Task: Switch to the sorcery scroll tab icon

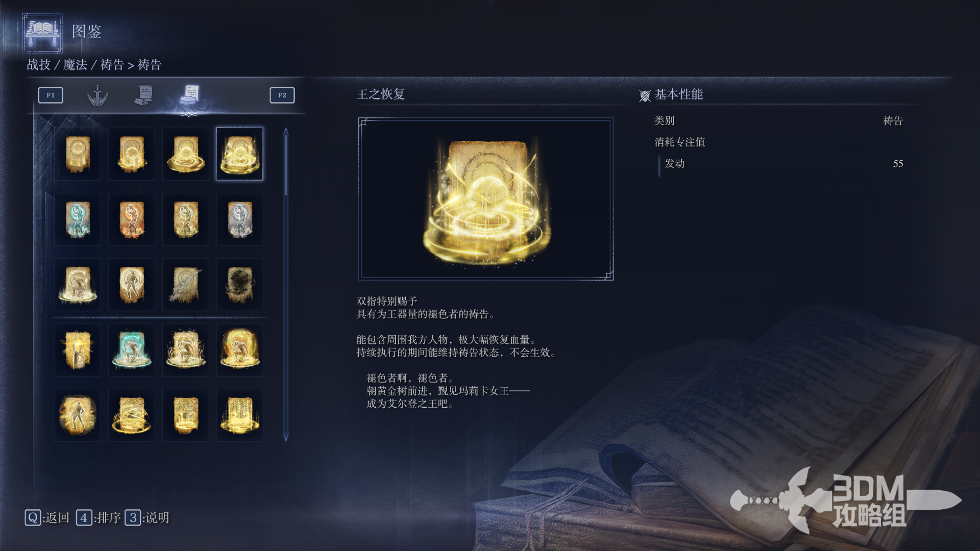Action: 144,95
